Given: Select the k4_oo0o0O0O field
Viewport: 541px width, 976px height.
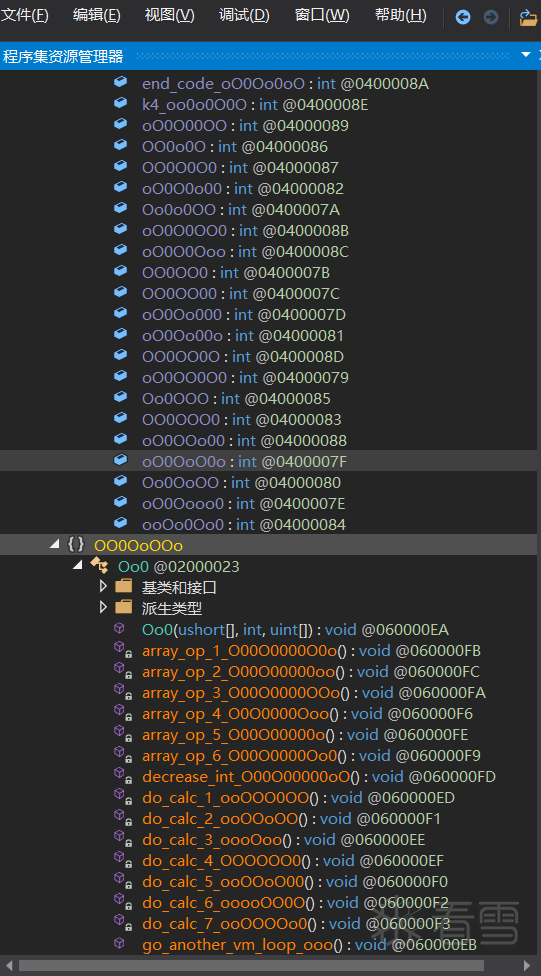Looking at the screenshot, I should pyautogui.click(x=255, y=105).
